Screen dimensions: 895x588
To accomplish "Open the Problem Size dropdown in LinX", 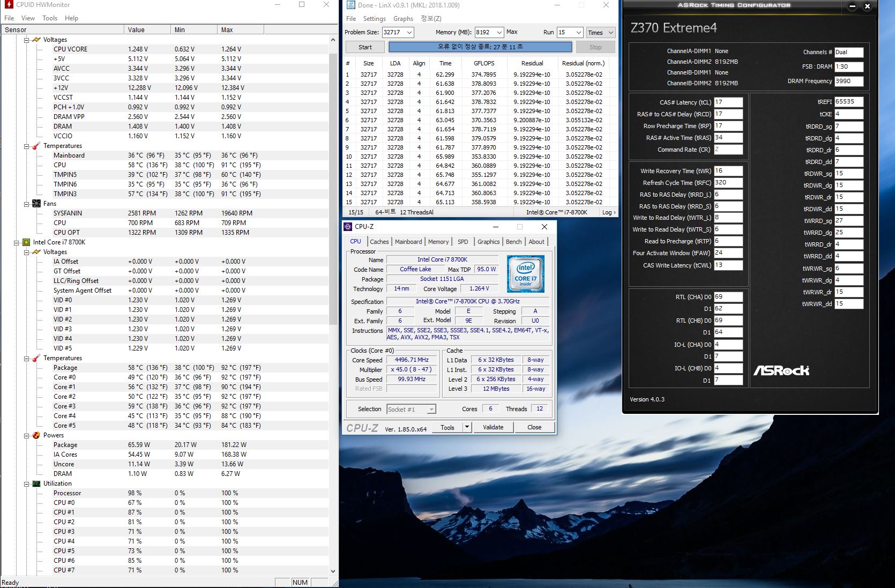I will tap(409, 32).
